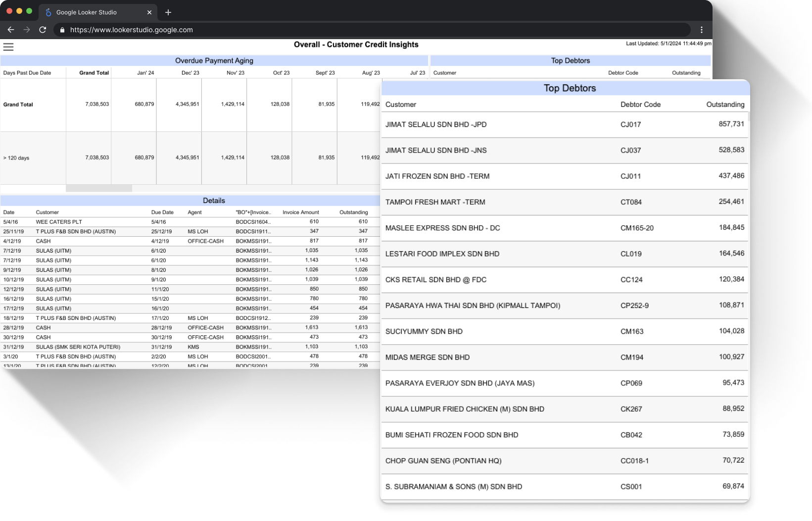Image resolution: width=812 pixels, height=521 pixels.
Task: Click the Overdue Payment Aging title
Action: [214, 61]
